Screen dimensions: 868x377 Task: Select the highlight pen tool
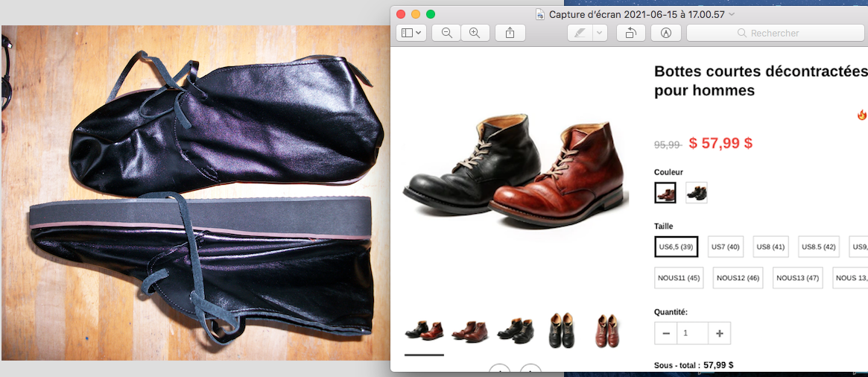click(580, 33)
